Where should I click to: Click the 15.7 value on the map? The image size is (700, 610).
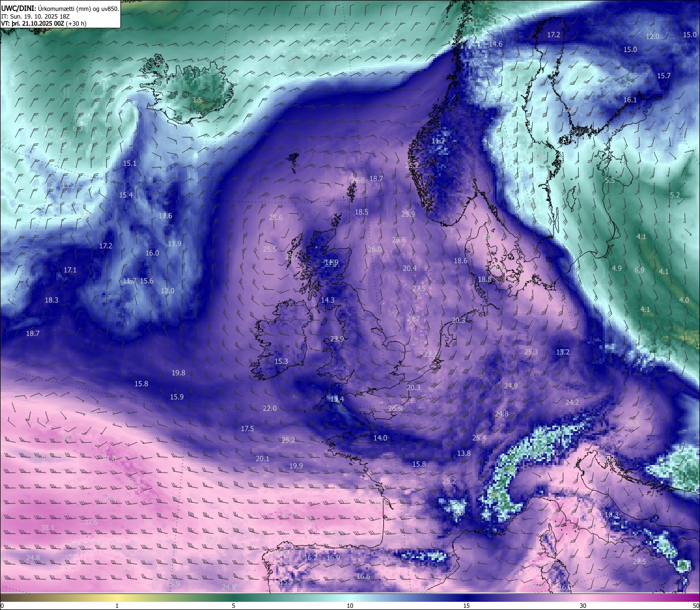point(663,75)
